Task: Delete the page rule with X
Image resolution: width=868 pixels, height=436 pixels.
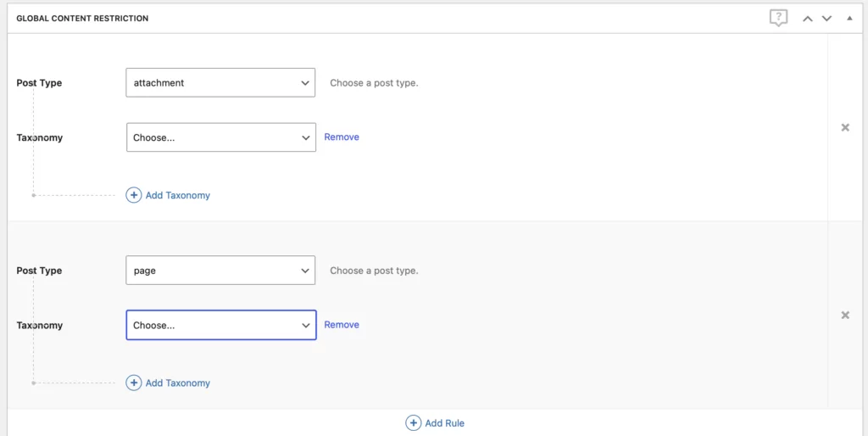Action: (845, 316)
